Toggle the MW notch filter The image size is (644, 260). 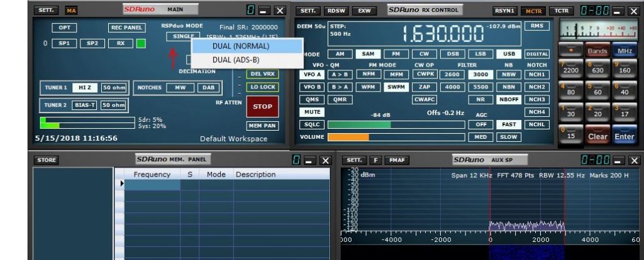180,87
